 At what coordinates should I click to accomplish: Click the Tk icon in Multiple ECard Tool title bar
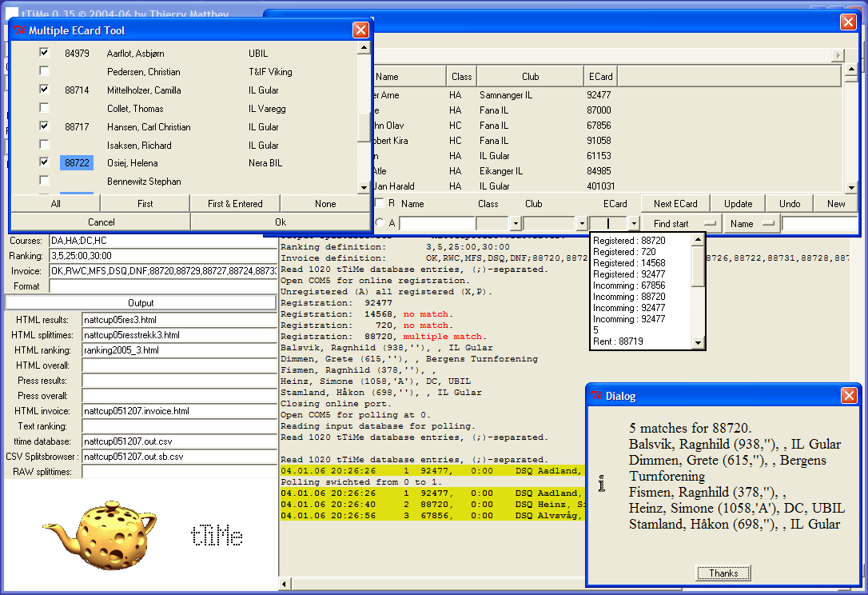pyautogui.click(x=20, y=30)
